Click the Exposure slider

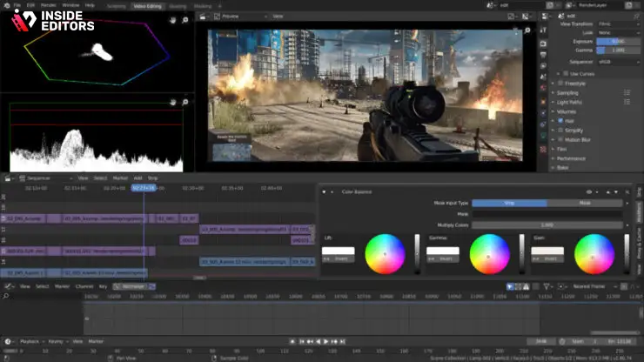tap(618, 42)
